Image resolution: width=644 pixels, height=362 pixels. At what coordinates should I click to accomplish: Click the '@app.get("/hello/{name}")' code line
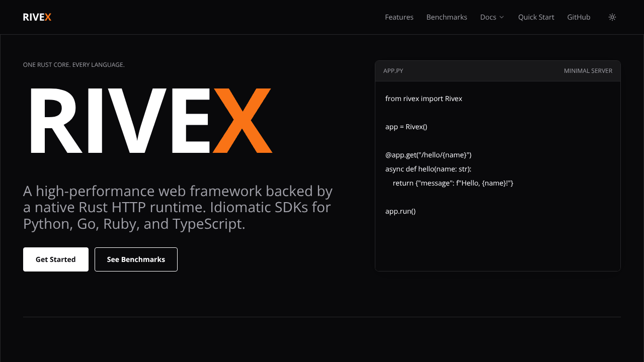(428, 155)
